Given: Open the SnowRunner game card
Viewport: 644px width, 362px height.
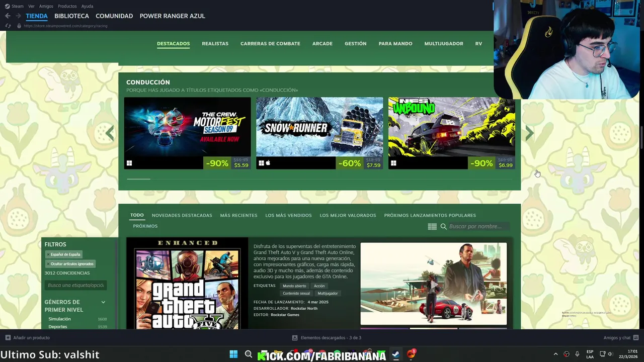Looking at the screenshot, I should click(319, 133).
